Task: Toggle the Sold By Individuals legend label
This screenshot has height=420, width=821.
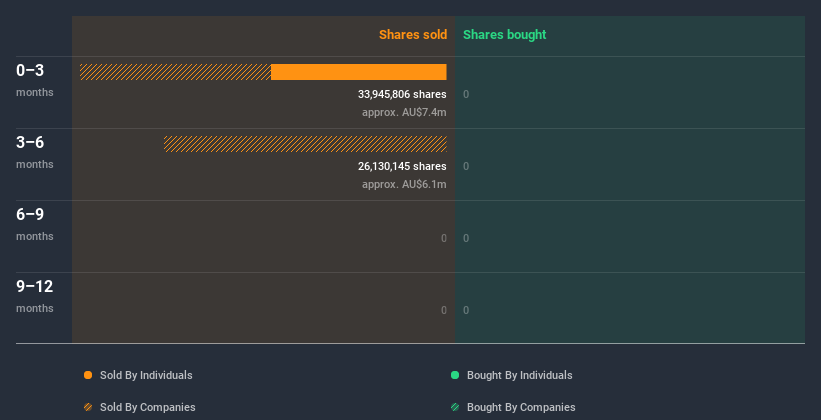Action: pos(146,375)
